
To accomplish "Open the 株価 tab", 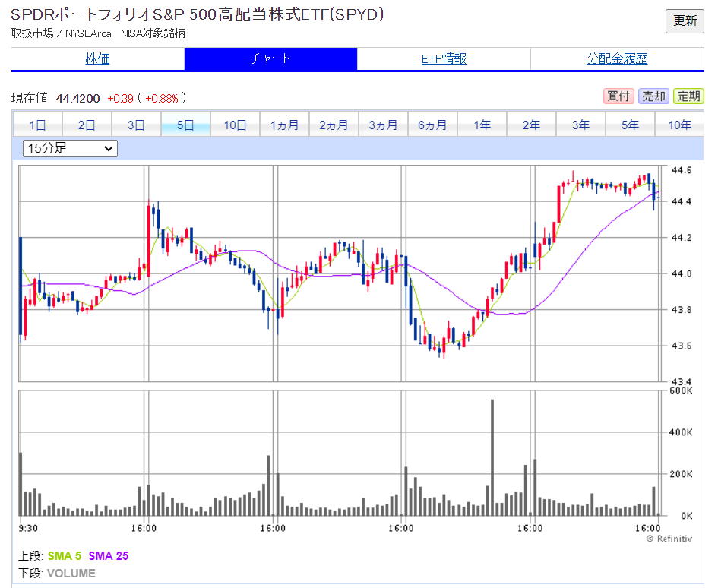I will (97, 58).
